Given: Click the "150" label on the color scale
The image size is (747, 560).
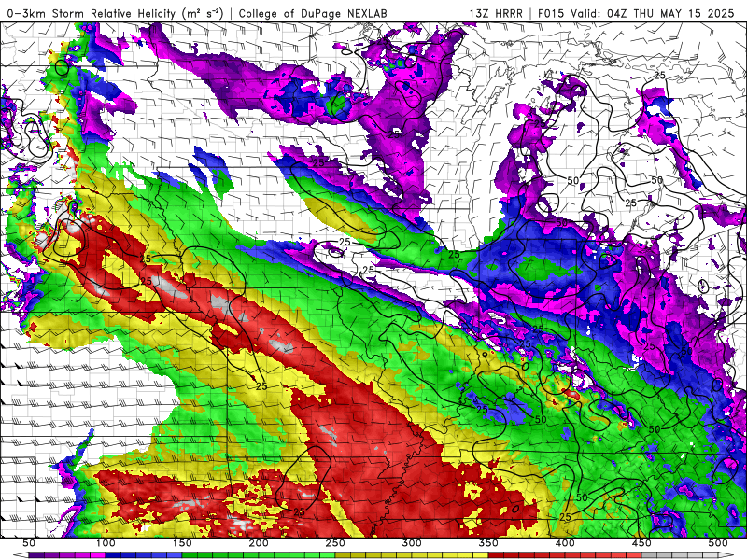Looking at the screenshot, I should tap(182, 543).
